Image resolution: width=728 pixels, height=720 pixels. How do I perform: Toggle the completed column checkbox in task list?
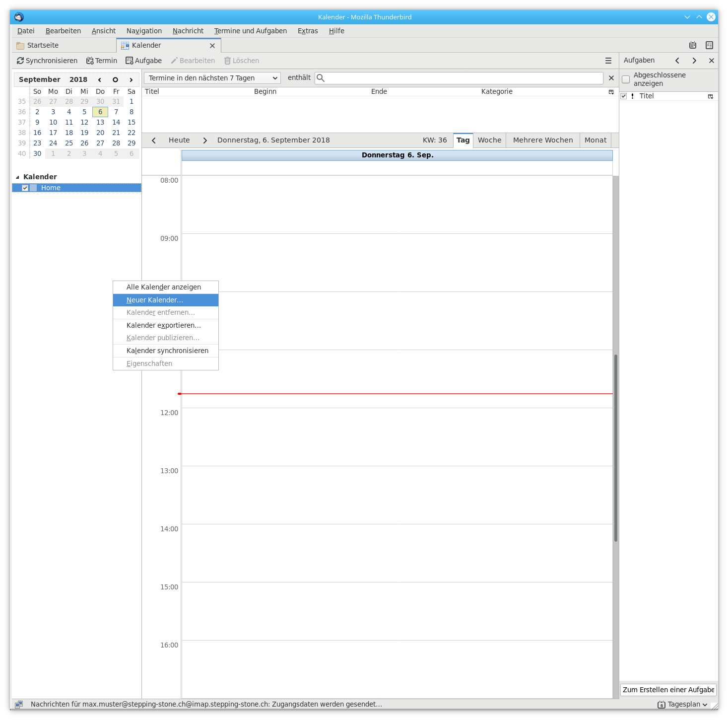624,96
